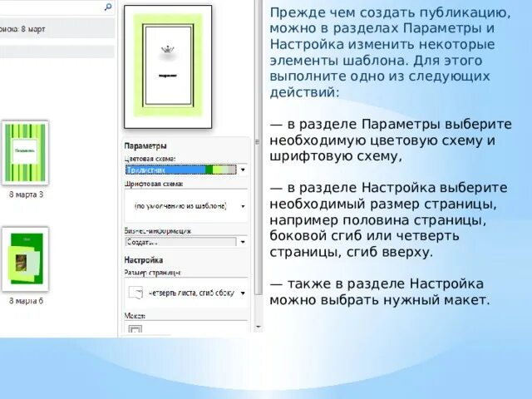The width and height of the screenshot is (532, 399).
Task: Click the large template preview image
Action: pyautogui.click(x=168, y=66)
